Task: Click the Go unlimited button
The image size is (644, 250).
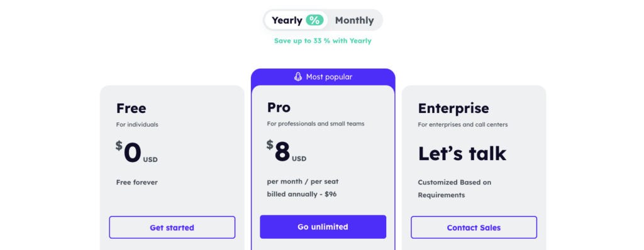Action: [323, 227]
